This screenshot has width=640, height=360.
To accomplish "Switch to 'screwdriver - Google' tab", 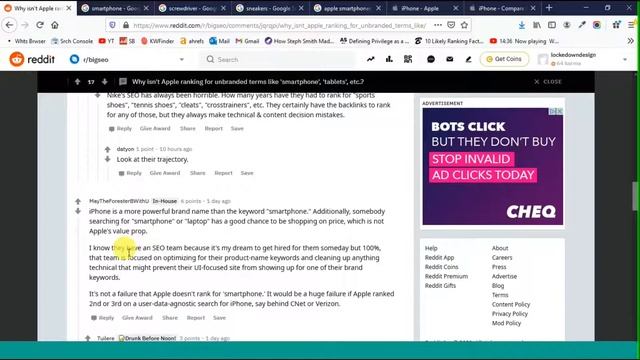I will pos(192,8).
